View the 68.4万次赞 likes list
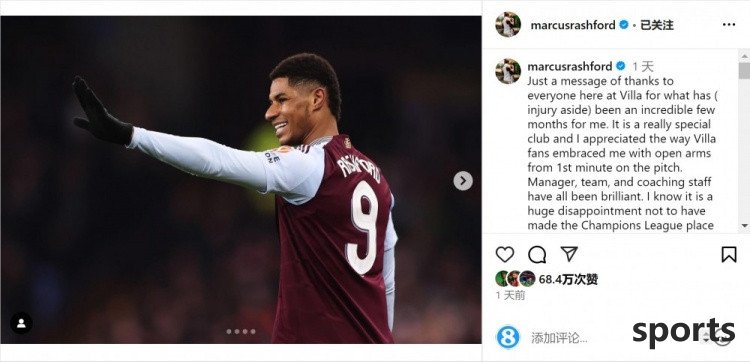The height and width of the screenshot is (362, 750). (568, 279)
